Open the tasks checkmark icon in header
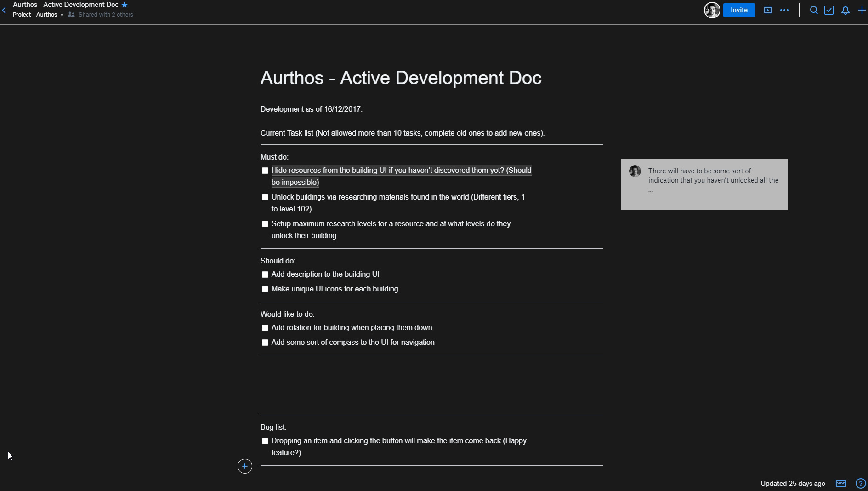 point(829,10)
